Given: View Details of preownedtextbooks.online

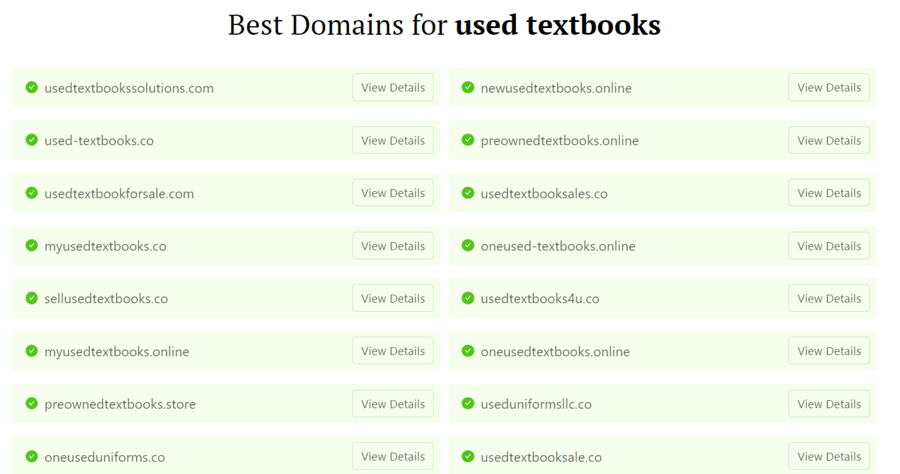Looking at the screenshot, I should tap(829, 141).
